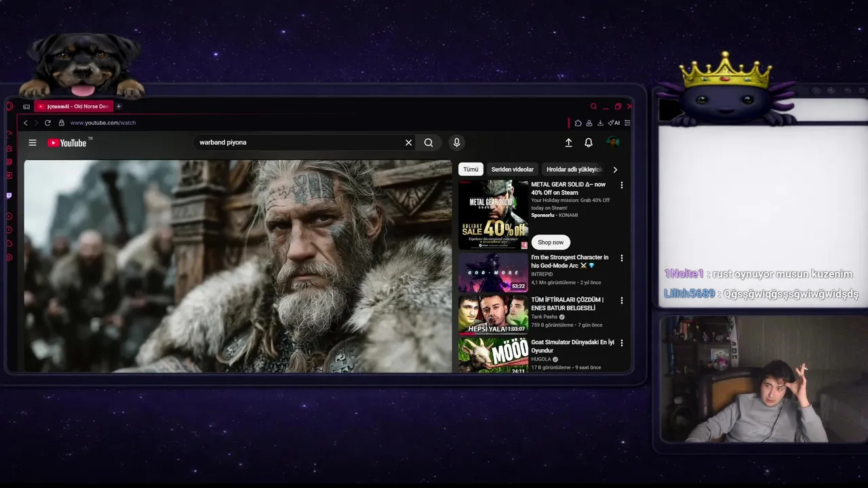View site info via the padlock icon
Screen dimensions: 868x488
pyautogui.click(x=61, y=123)
